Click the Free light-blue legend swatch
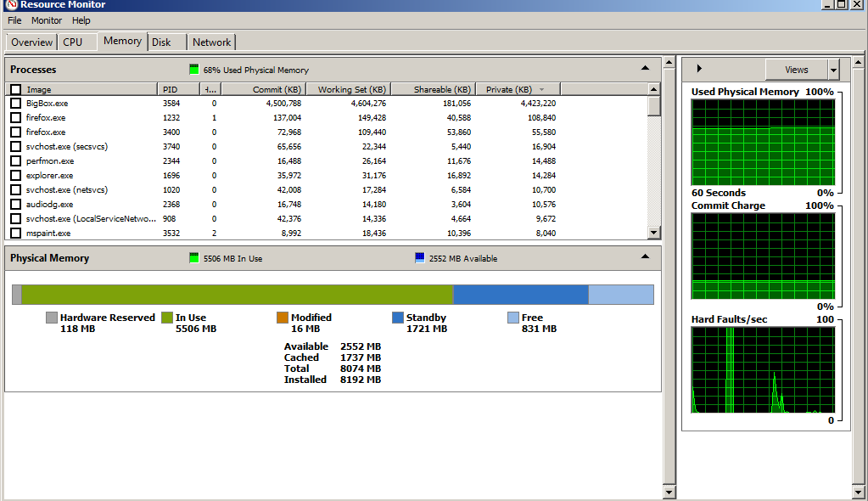The image size is (868, 501). (x=513, y=318)
